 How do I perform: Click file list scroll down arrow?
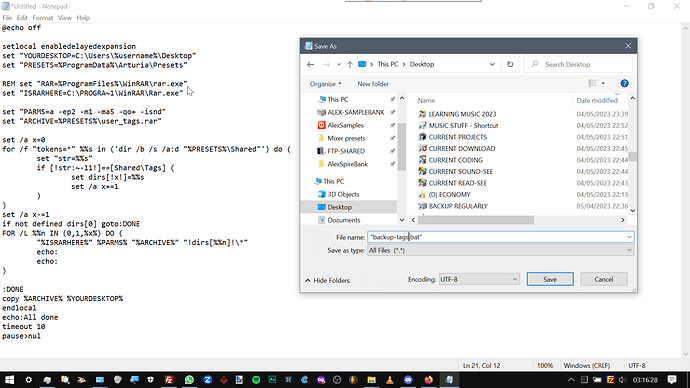632,210
